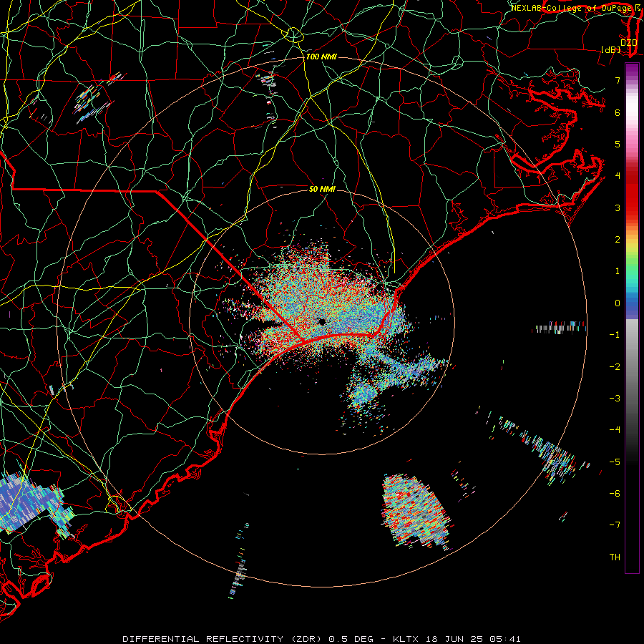644x644 pixels.
Task: Click the legend value -2
Action: [615, 367]
